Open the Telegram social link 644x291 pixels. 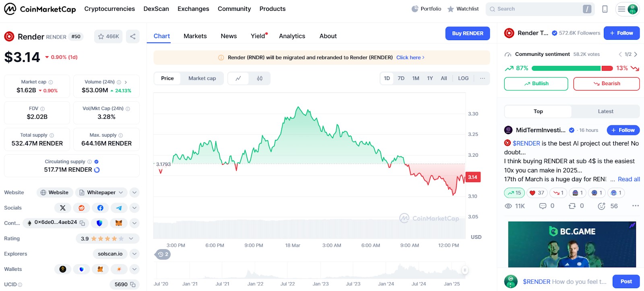click(x=119, y=208)
